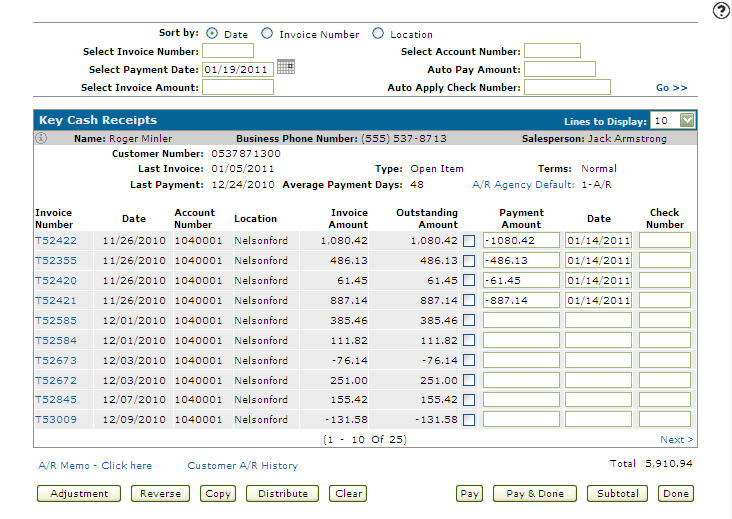Click the Select Invoice Number field
The height and width of the screenshot is (519, 732).
tap(228, 51)
